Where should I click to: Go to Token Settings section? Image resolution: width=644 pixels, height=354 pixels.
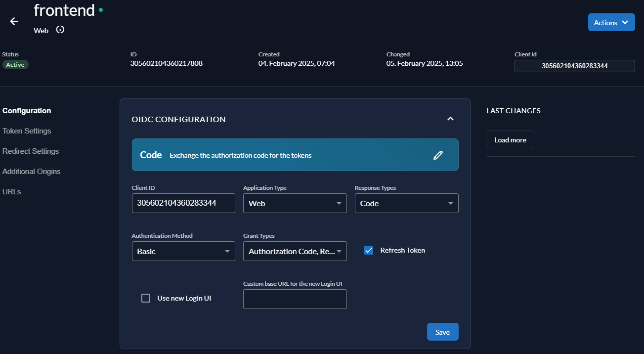(x=27, y=131)
